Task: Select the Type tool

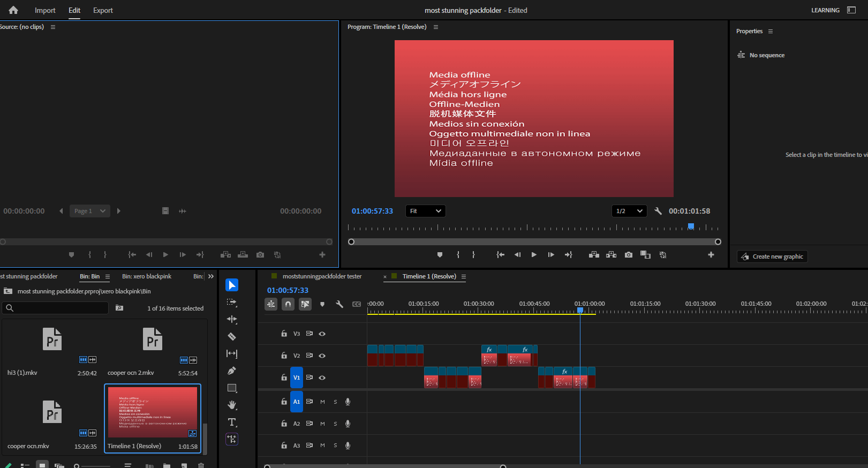Action: tap(232, 422)
